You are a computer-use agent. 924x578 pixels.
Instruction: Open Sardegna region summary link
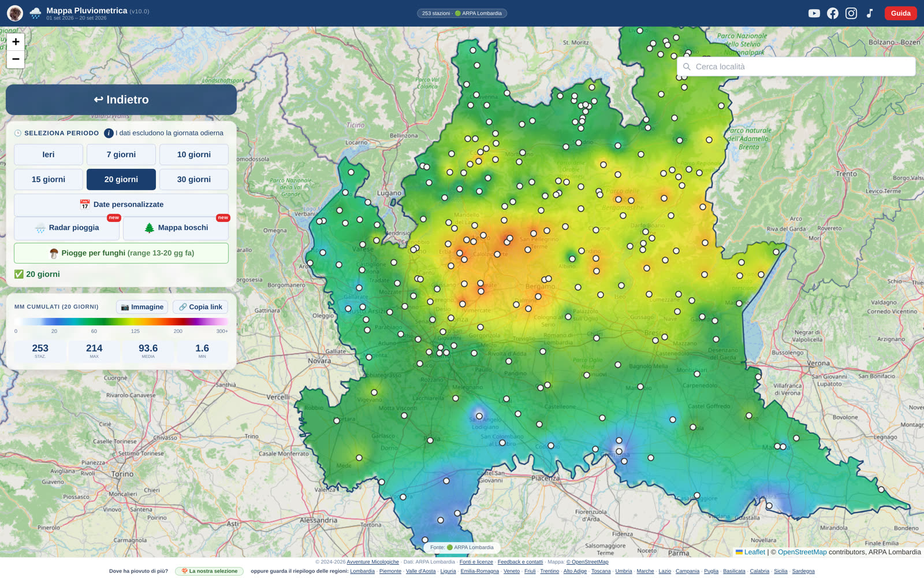pos(803,571)
